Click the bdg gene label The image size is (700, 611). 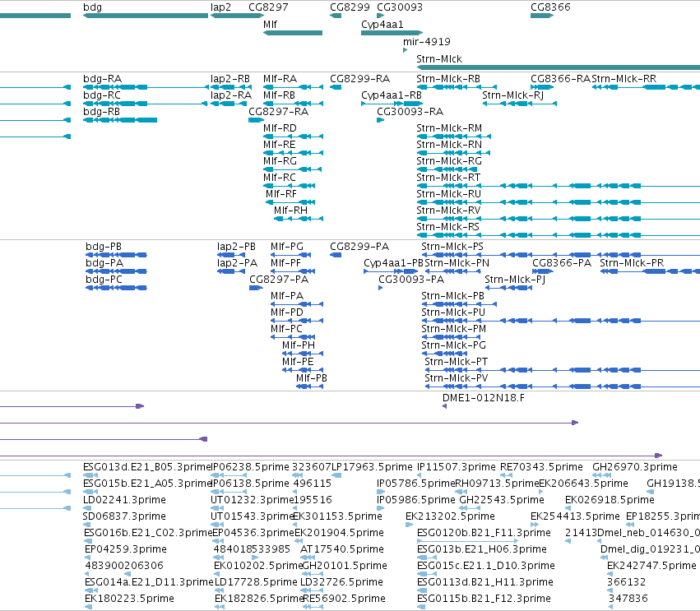point(92,7)
